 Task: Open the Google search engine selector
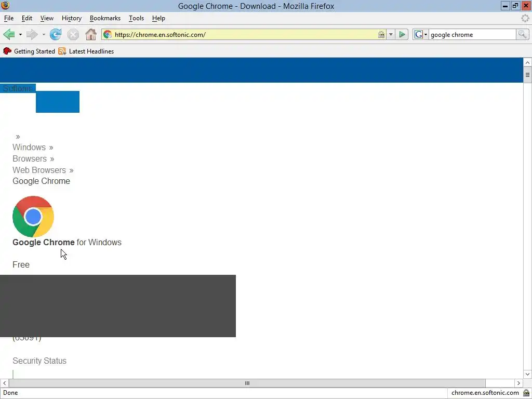[421, 34]
